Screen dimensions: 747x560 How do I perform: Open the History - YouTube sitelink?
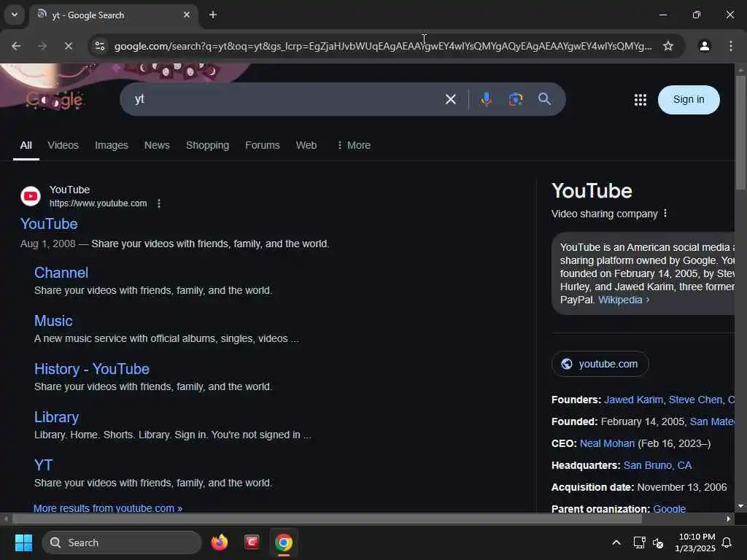[x=91, y=369]
